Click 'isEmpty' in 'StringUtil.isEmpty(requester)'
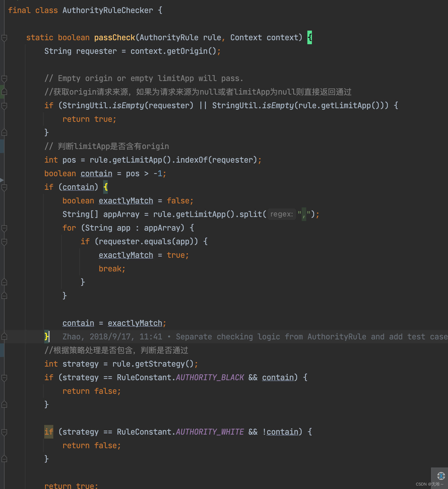Viewport: 448px width, 489px height. tap(128, 105)
